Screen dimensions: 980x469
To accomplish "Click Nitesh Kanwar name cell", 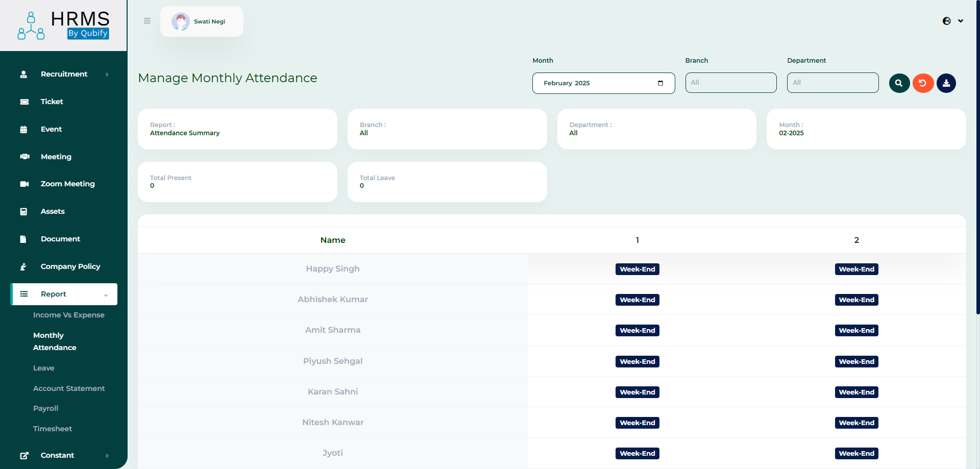I will coord(333,423).
